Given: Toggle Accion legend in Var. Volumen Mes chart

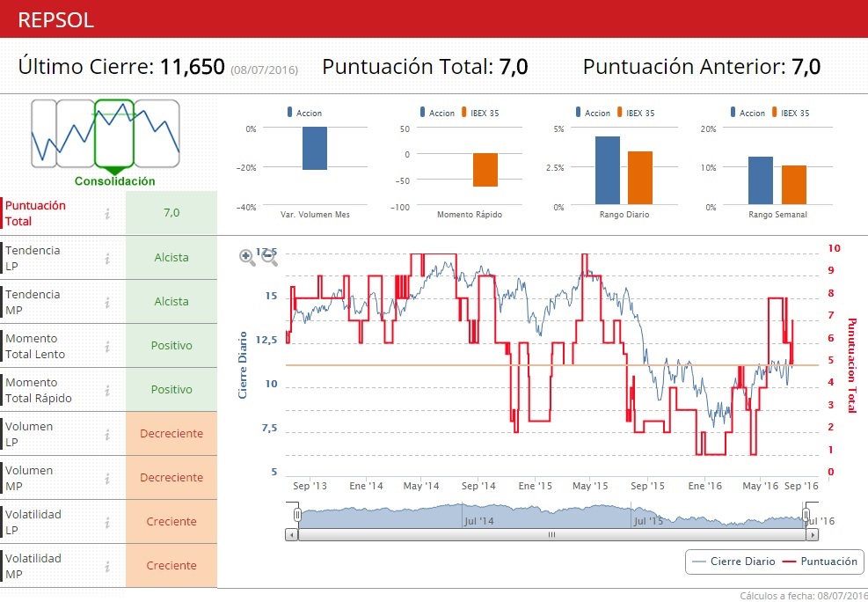Looking at the screenshot, I should point(304,113).
